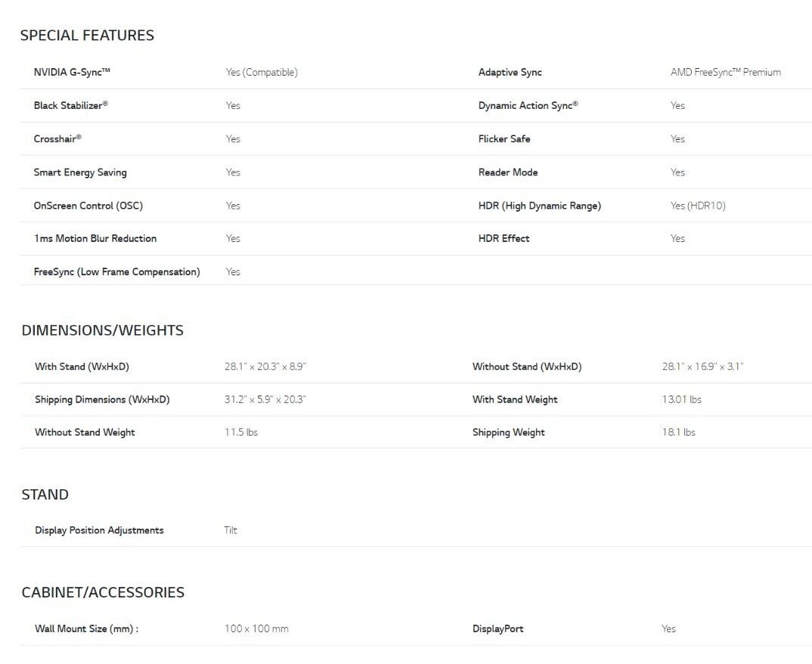Click the Crosshair feature label
The image size is (812, 664).
point(57,139)
